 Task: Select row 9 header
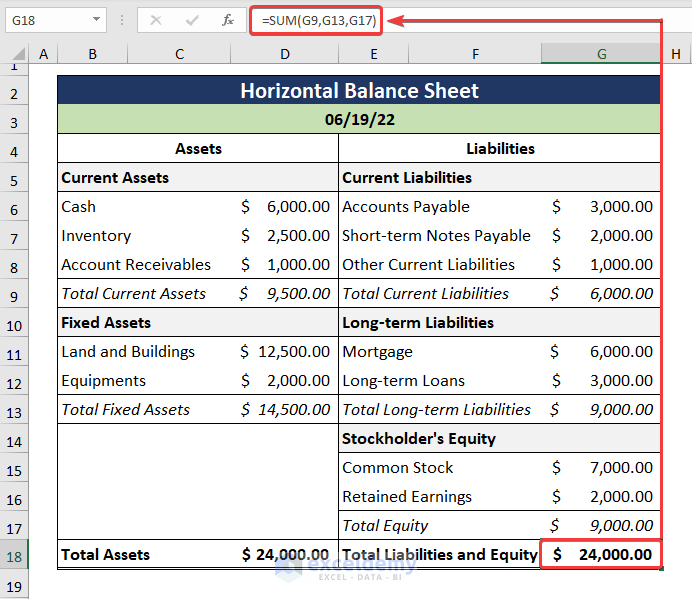(x=14, y=294)
